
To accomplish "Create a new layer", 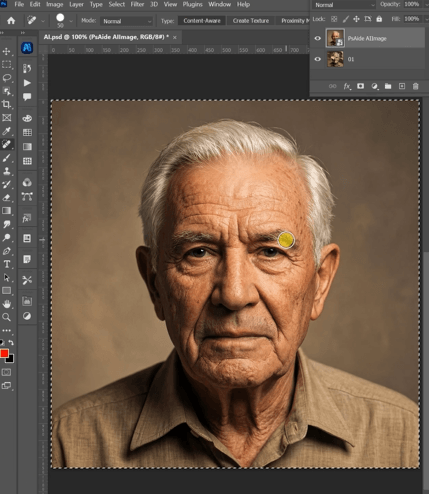I will click(x=402, y=86).
